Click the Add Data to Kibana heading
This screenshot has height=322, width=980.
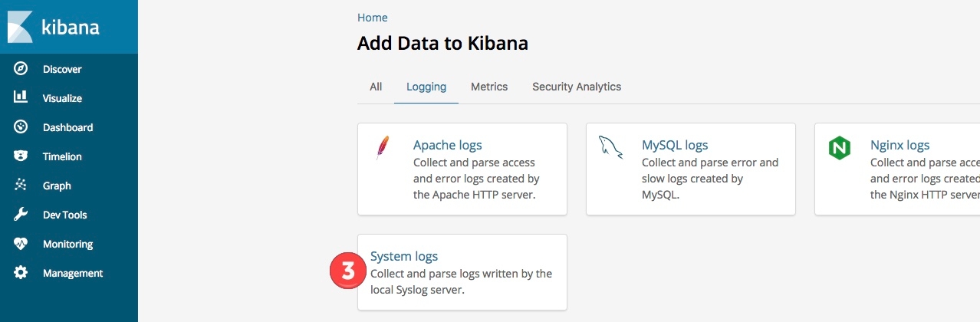tap(442, 43)
